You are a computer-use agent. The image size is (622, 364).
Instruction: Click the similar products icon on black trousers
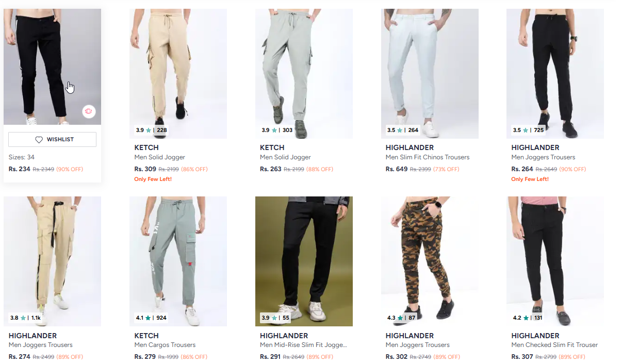89,111
